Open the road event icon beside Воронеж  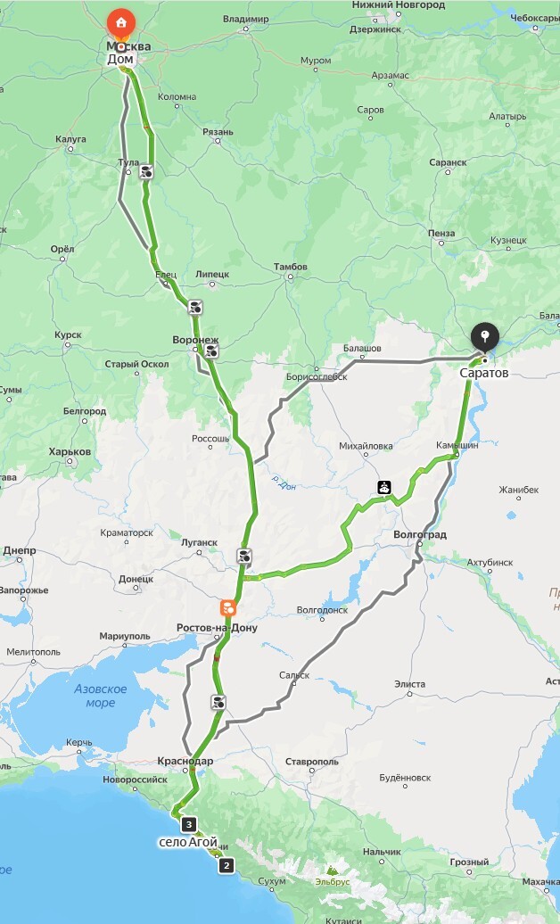point(211,351)
